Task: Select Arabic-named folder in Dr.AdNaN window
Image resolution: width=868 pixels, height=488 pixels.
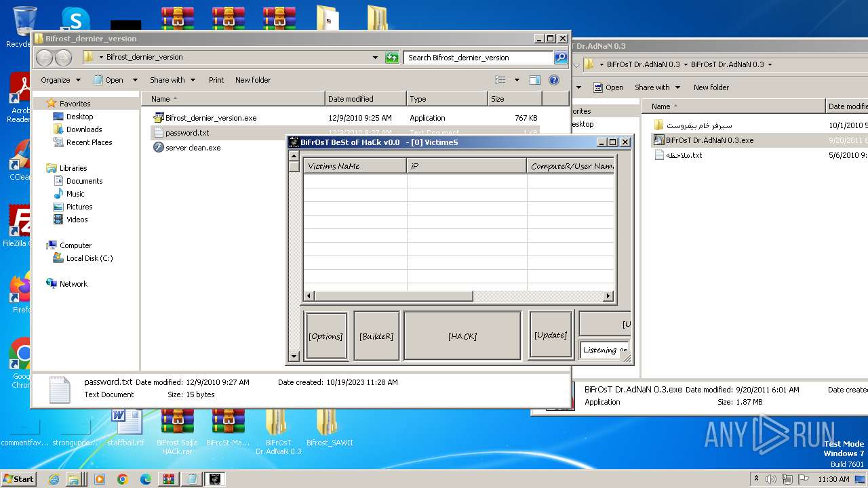Action: point(698,125)
